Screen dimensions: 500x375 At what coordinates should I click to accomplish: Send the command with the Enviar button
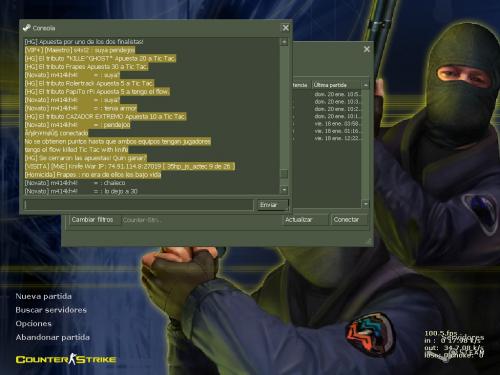pyautogui.click(x=272, y=205)
